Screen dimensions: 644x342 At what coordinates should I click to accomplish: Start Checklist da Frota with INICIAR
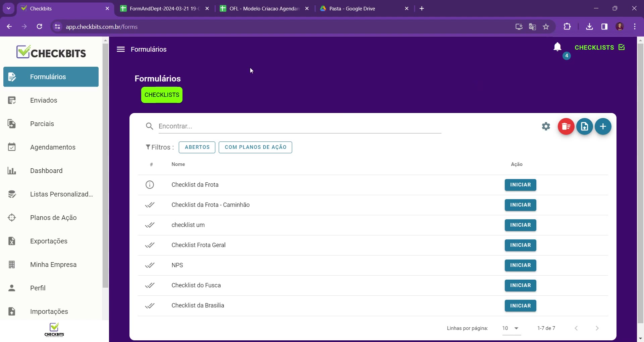[521, 185]
